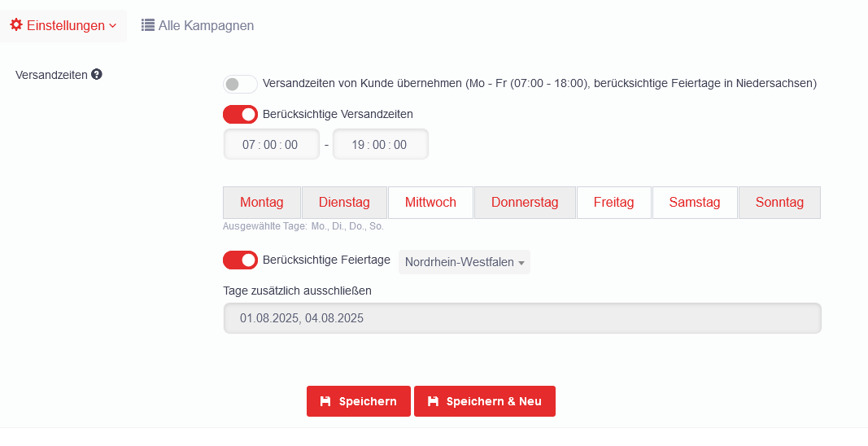Enable Samstag in the weekday selector
The width and height of the screenshot is (868, 446).
tap(695, 203)
